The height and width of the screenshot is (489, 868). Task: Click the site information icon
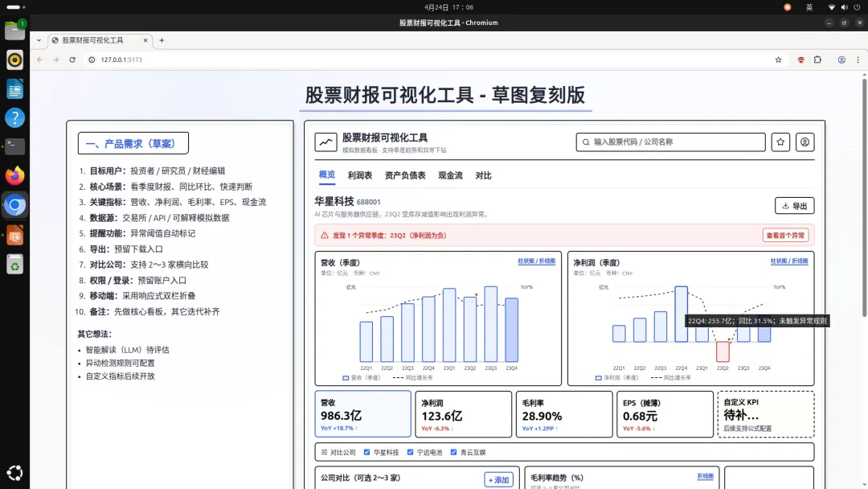92,60
